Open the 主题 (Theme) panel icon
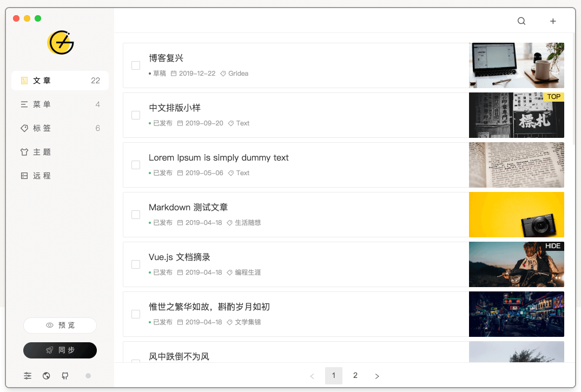The height and width of the screenshot is (392, 581). tap(24, 152)
